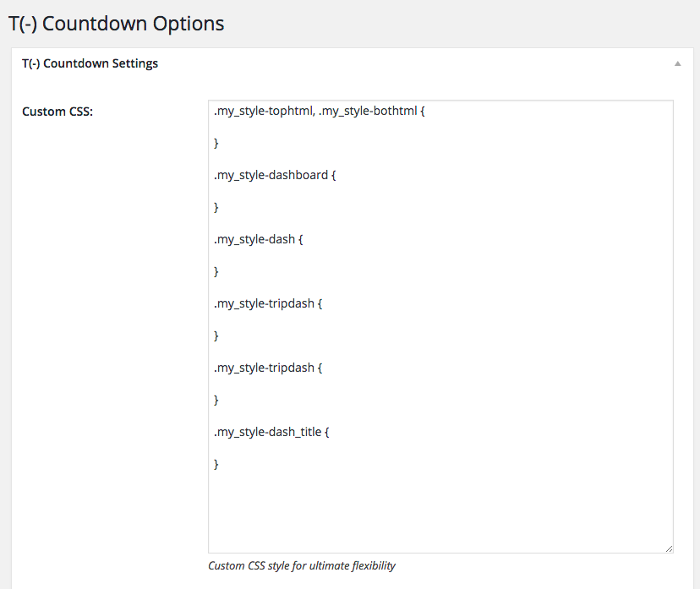
Task: Click closing brace under the .my_style-dashboard rule
Action: point(217,208)
